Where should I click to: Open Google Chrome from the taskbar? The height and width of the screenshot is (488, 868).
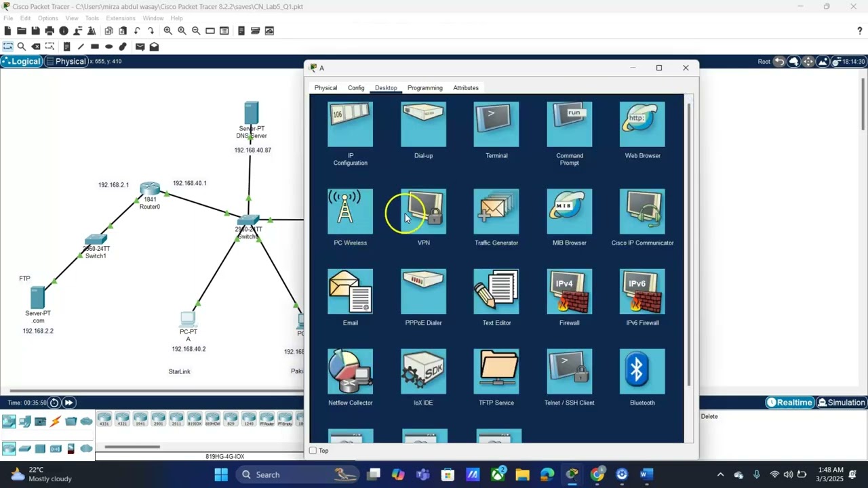(x=597, y=474)
